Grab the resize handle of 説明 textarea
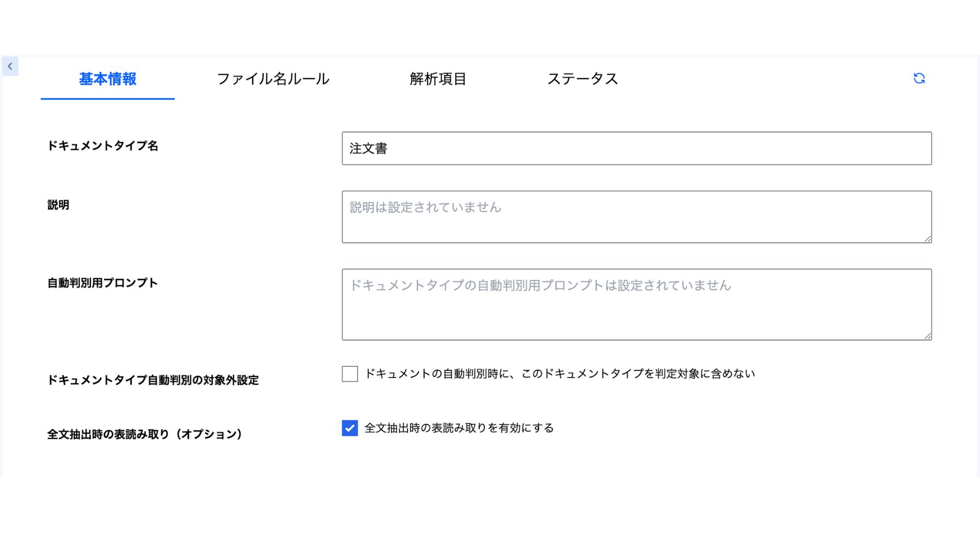This screenshot has width=980, height=551. pyautogui.click(x=927, y=239)
